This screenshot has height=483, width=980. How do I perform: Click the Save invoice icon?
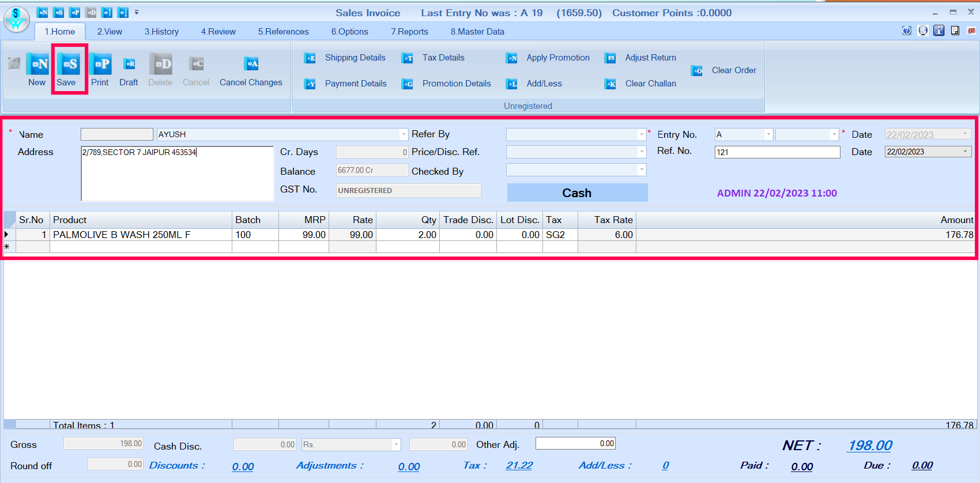click(70, 65)
